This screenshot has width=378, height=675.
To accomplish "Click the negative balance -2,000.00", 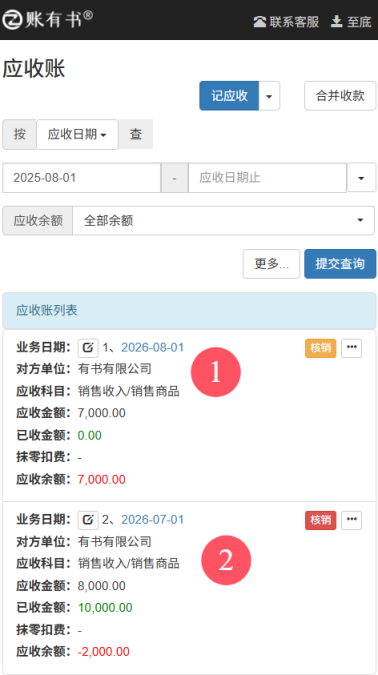I will (103, 652).
